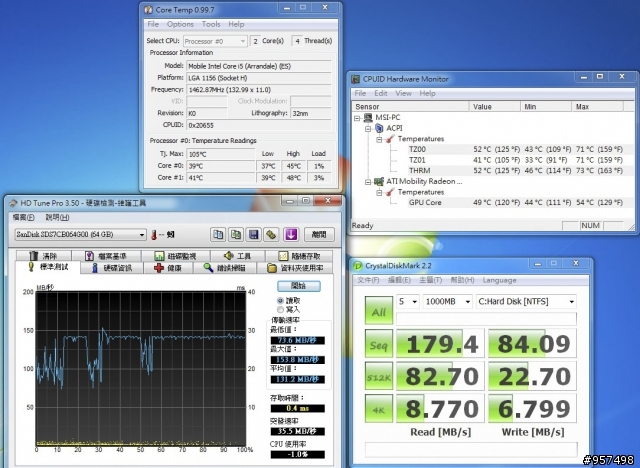This screenshot has width=640, height=468.
Task: Click the CrystalDiskMark title bar icon
Action: pyautogui.click(x=358, y=266)
